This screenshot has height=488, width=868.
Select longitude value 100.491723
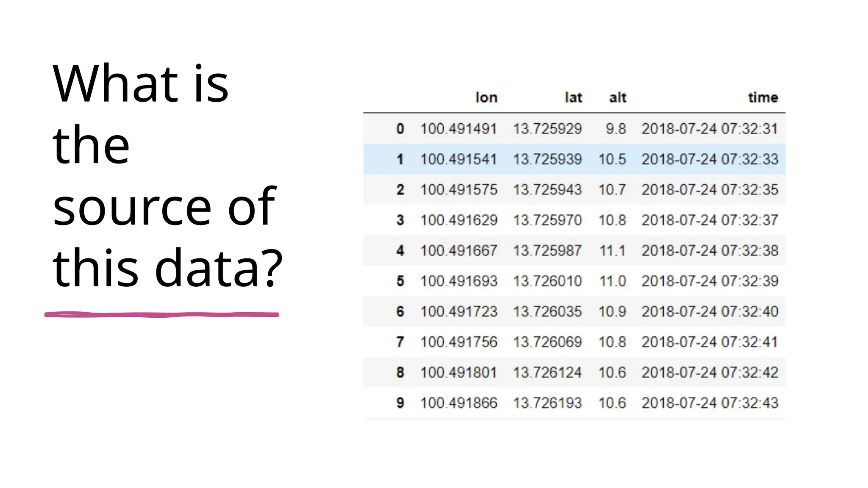459,311
